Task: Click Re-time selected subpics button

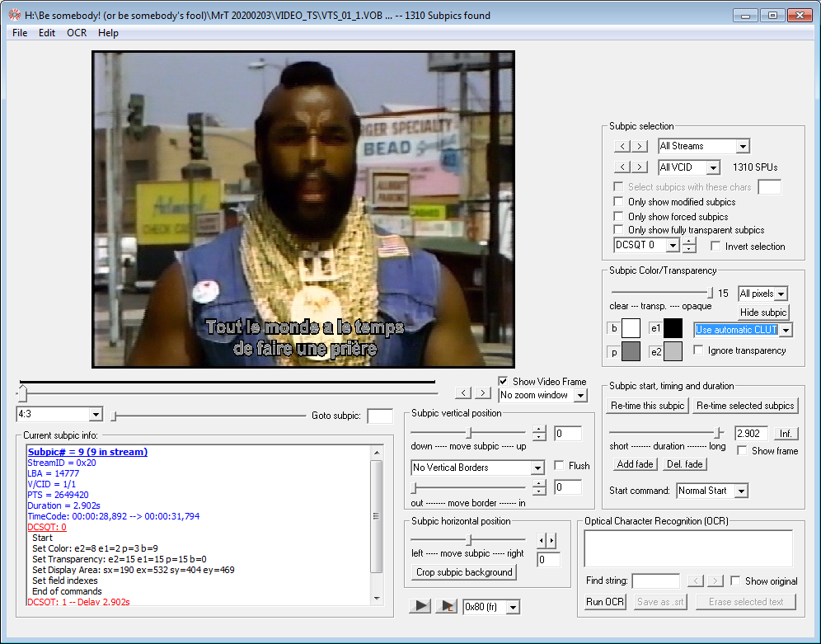Action: (745, 405)
